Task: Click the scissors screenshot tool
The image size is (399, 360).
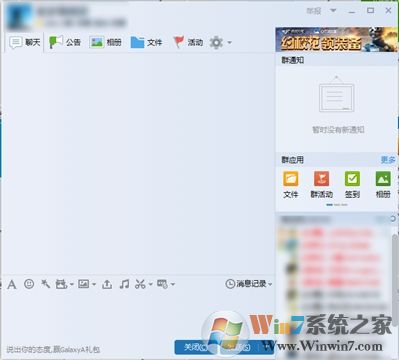Action: [x=140, y=284]
